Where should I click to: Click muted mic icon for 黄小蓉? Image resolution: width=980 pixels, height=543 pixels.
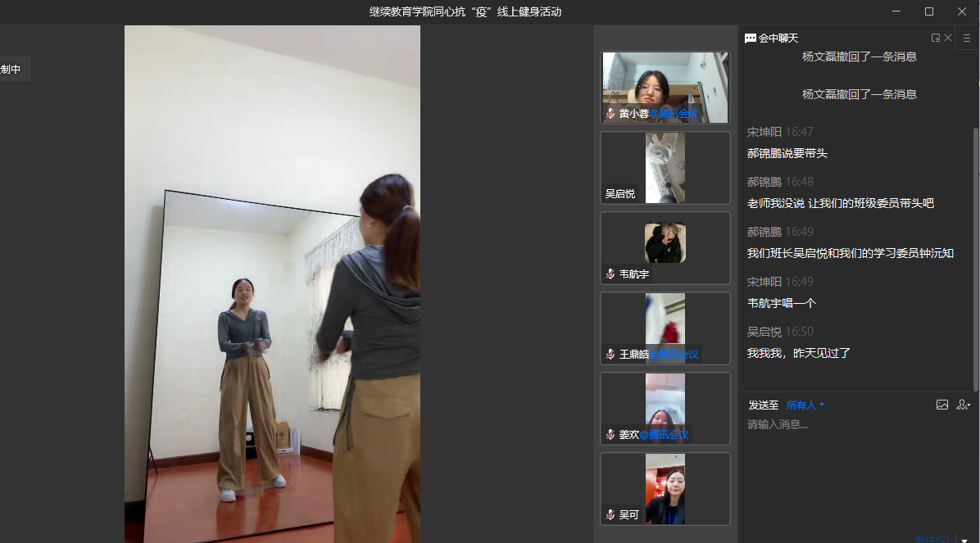point(610,113)
